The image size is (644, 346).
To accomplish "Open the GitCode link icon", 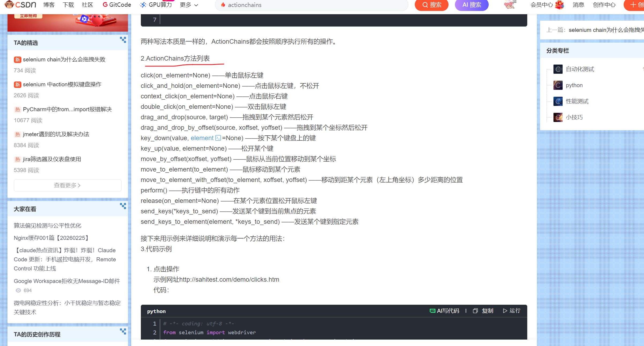I will [105, 5].
